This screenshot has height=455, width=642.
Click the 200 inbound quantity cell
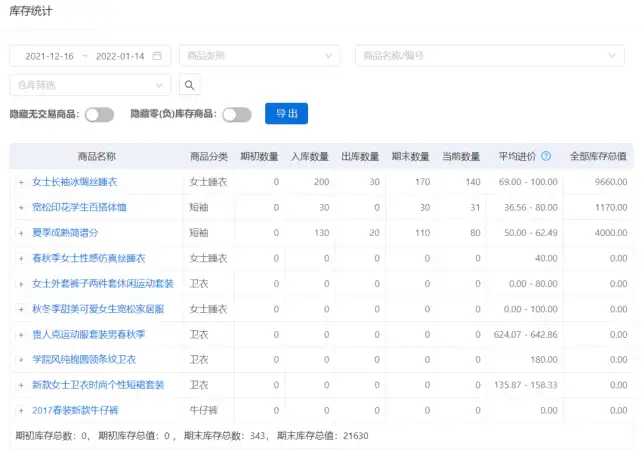point(321,182)
